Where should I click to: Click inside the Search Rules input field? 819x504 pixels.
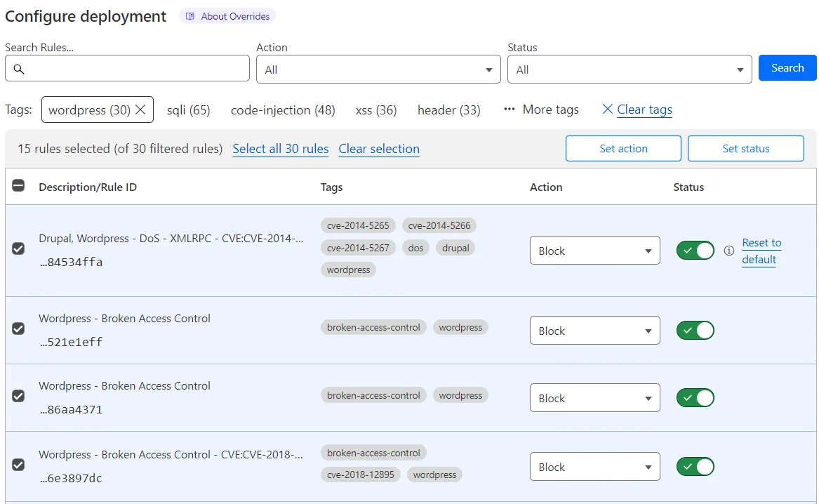(126, 68)
